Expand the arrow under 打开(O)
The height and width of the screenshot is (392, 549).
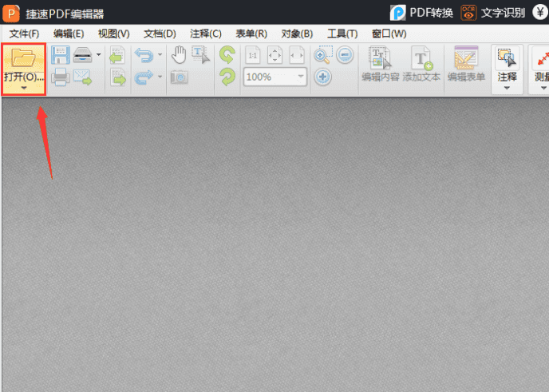tap(24, 88)
